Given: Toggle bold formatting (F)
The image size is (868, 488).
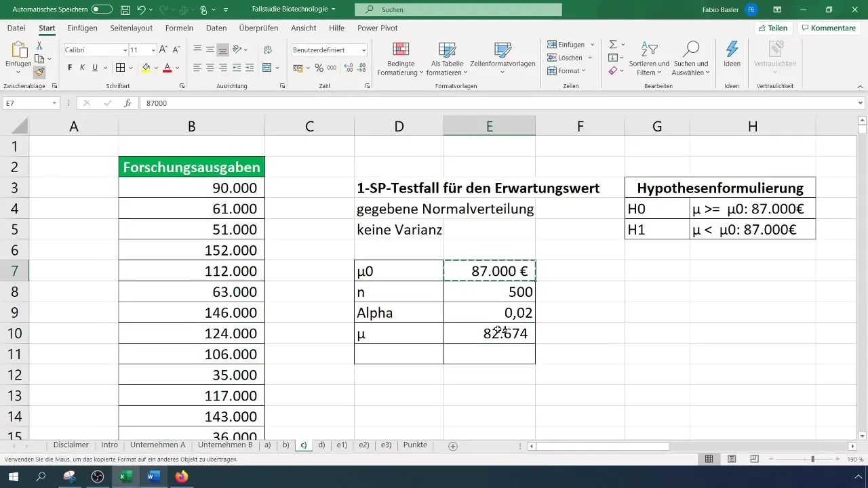Looking at the screenshot, I should click(69, 68).
